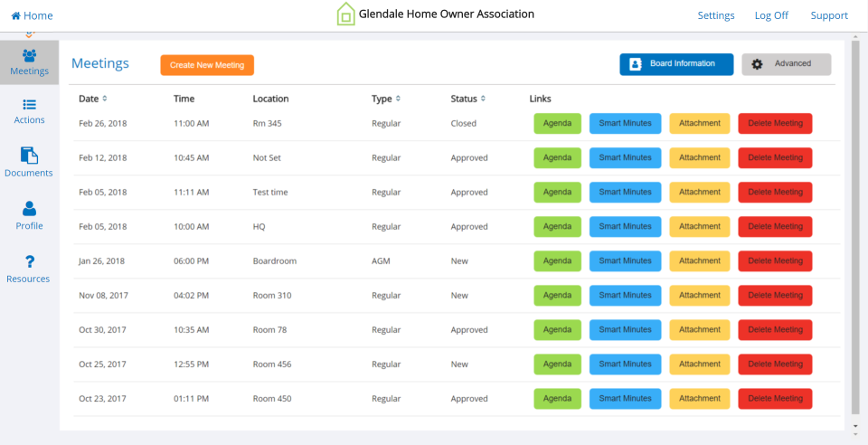Open Smart Minutes for Test time meeting
Viewport: 868px width, 445px height.
pyautogui.click(x=625, y=192)
